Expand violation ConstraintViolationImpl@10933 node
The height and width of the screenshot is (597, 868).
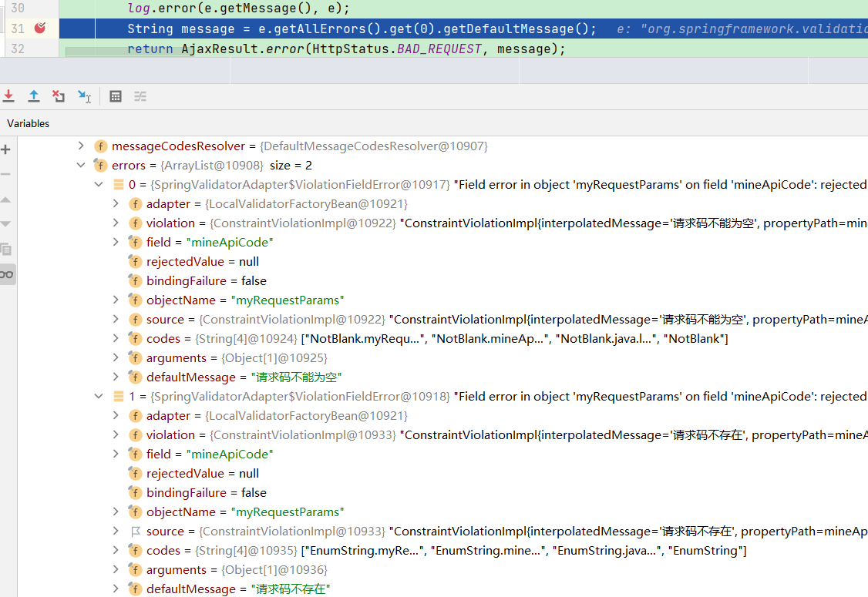(116, 435)
